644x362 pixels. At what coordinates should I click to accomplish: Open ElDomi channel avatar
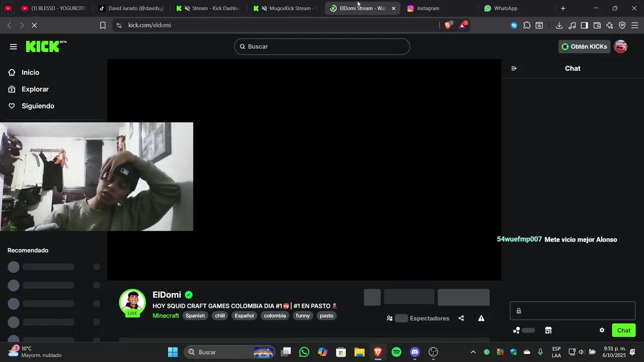pos(132,302)
